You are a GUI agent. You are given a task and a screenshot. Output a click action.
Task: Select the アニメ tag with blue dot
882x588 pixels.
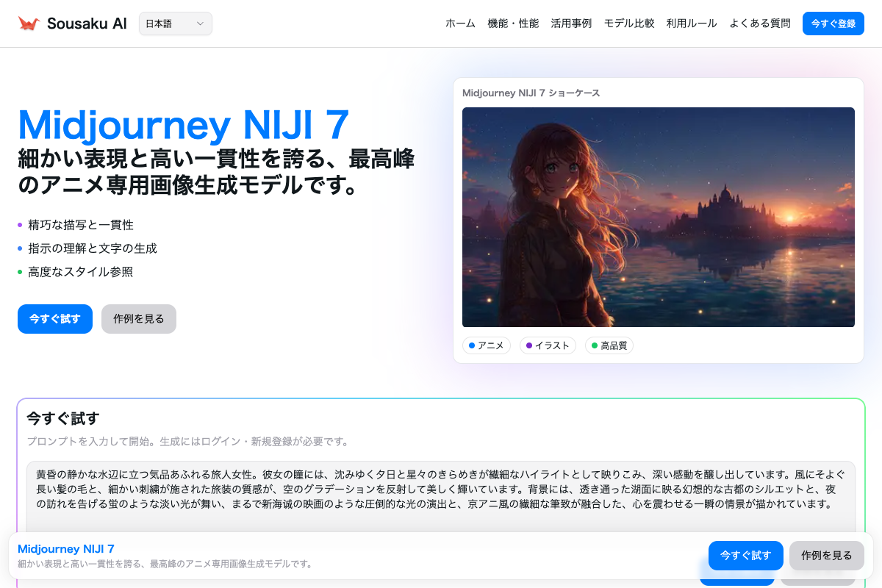(x=486, y=345)
